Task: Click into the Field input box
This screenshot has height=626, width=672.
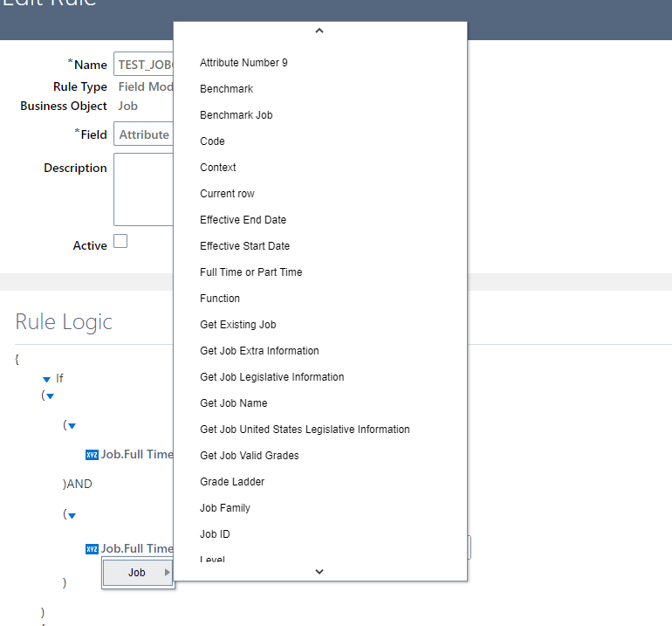Action: 144,134
